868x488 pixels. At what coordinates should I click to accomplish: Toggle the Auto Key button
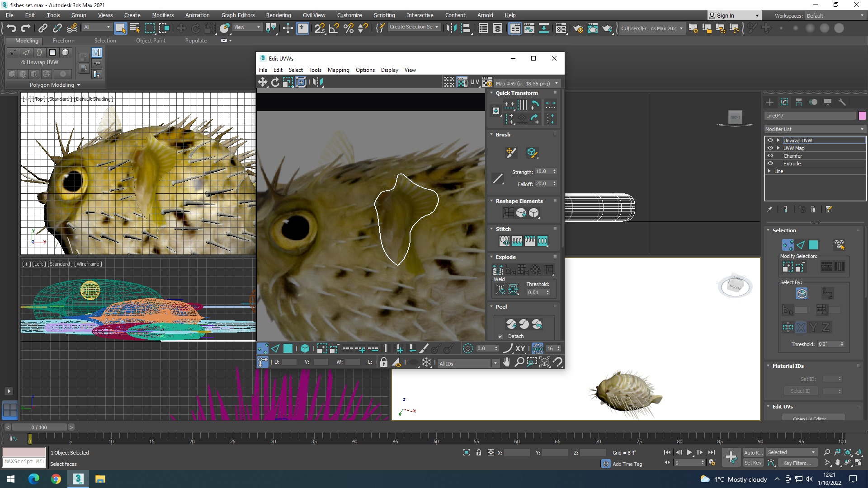[753, 453]
